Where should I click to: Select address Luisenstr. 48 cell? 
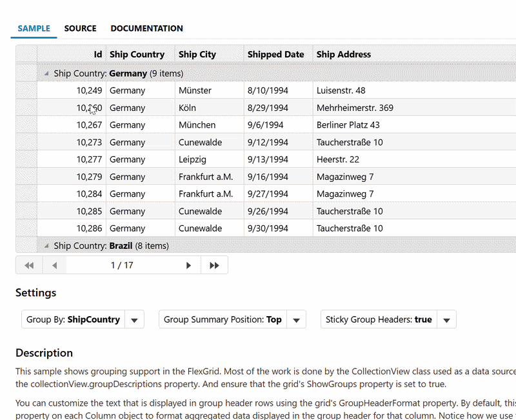[415, 90]
